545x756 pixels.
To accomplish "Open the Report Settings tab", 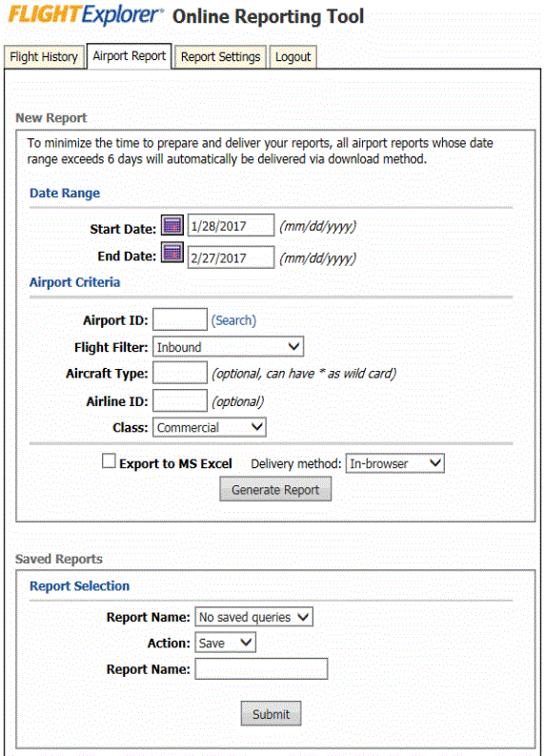I will 220,57.
